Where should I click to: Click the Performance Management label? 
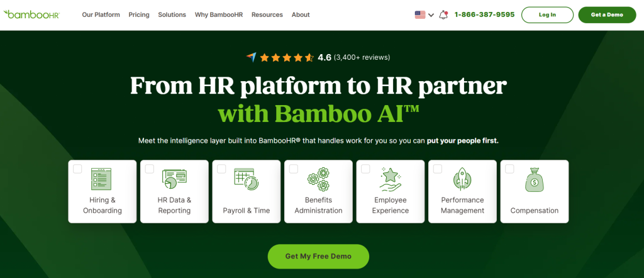462,205
